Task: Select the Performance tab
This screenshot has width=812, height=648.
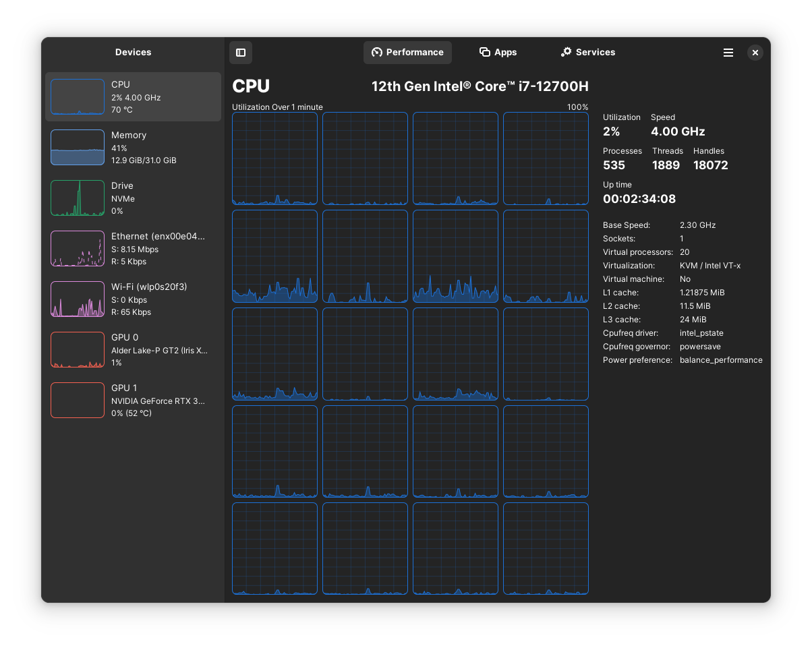Action: pyautogui.click(x=407, y=53)
